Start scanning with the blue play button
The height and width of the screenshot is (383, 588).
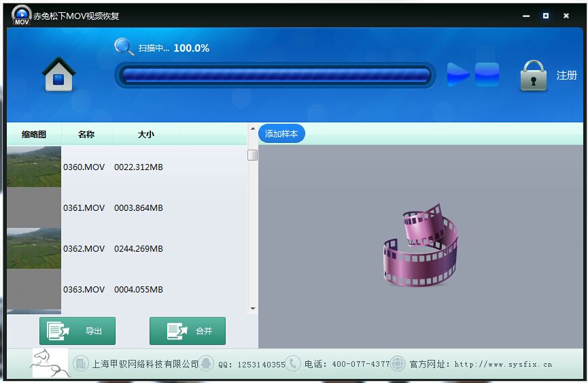[x=458, y=74]
